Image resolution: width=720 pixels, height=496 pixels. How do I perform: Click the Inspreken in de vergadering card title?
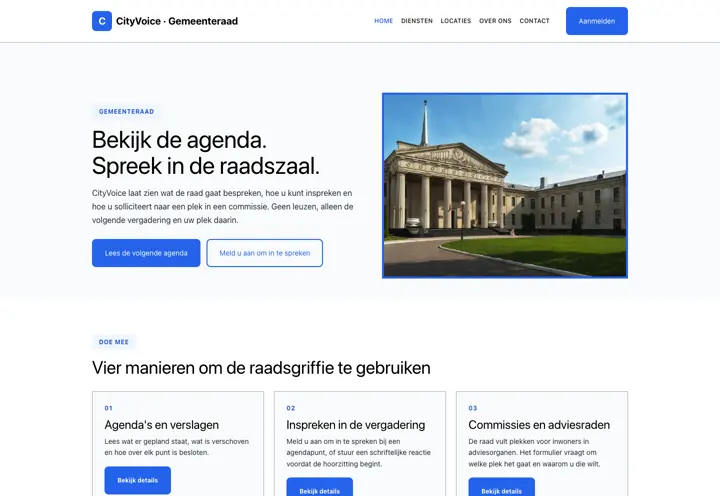[355, 425]
